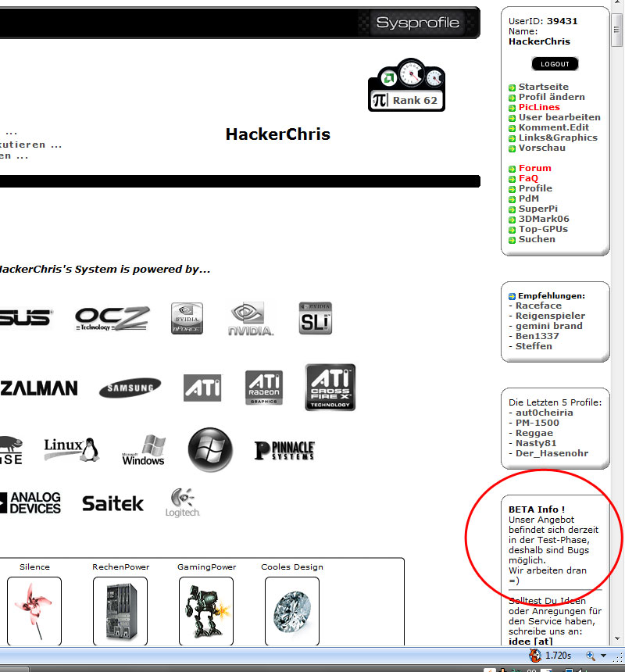Open the PdM link
The width and height of the screenshot is (625, 672).
(x=529, y=198)
